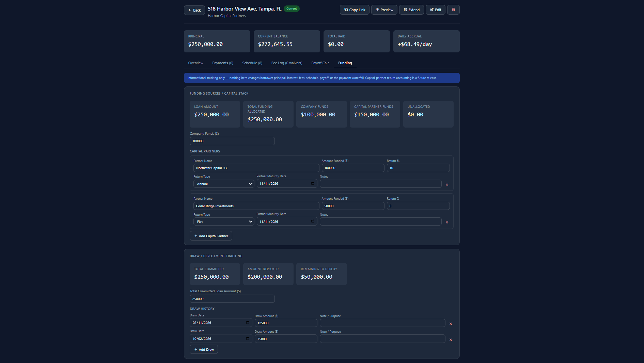Delete the 125000 draw entry
Screen dimensions: 644x363
(451, 324)
